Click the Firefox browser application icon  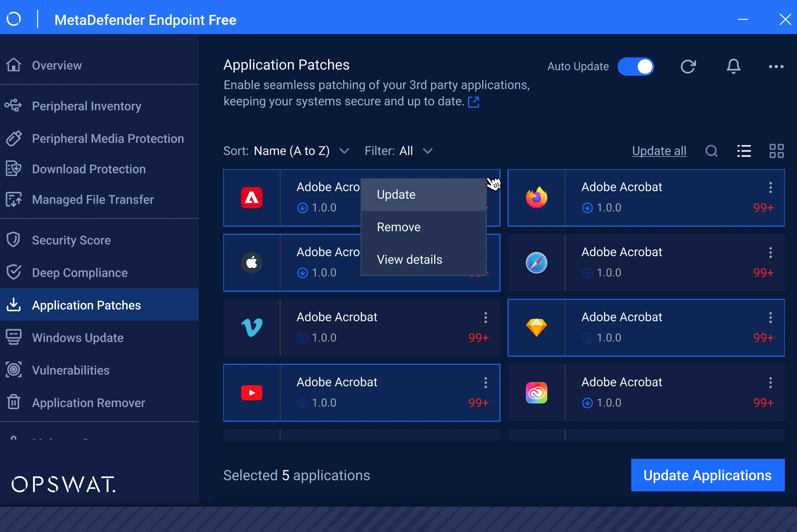tap(536, 197)
